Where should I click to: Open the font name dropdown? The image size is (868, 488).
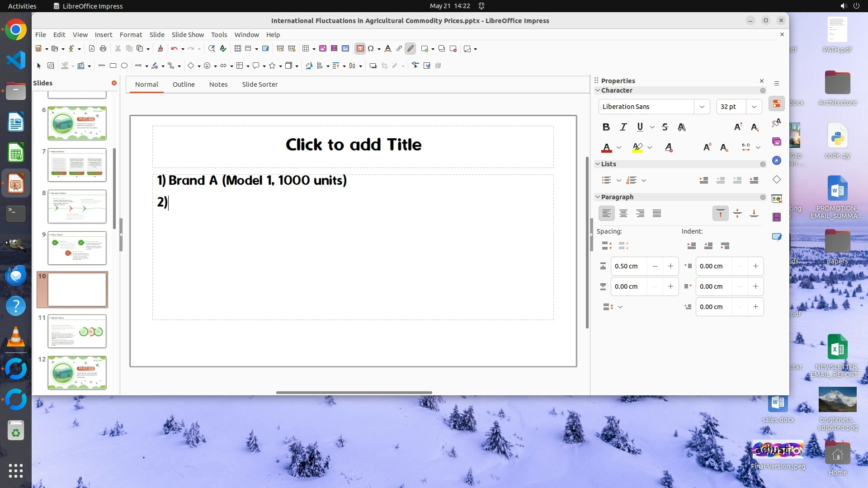(x=702, y=107)
